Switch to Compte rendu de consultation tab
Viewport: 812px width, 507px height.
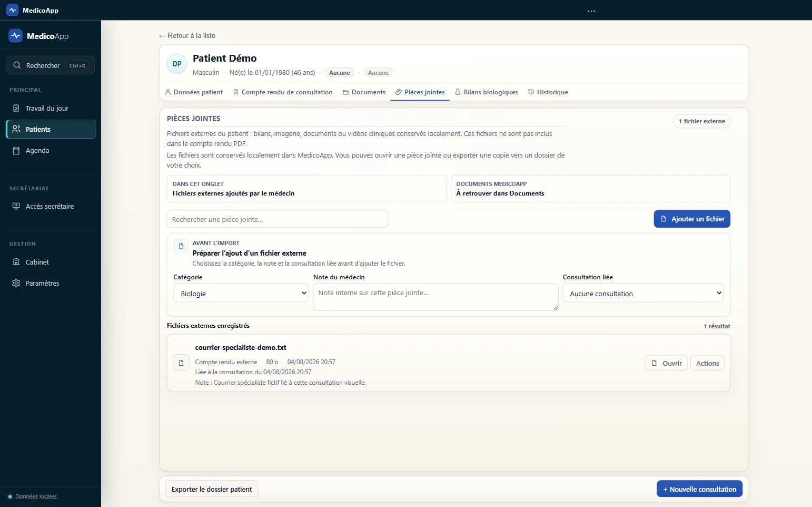coord(283,92)
